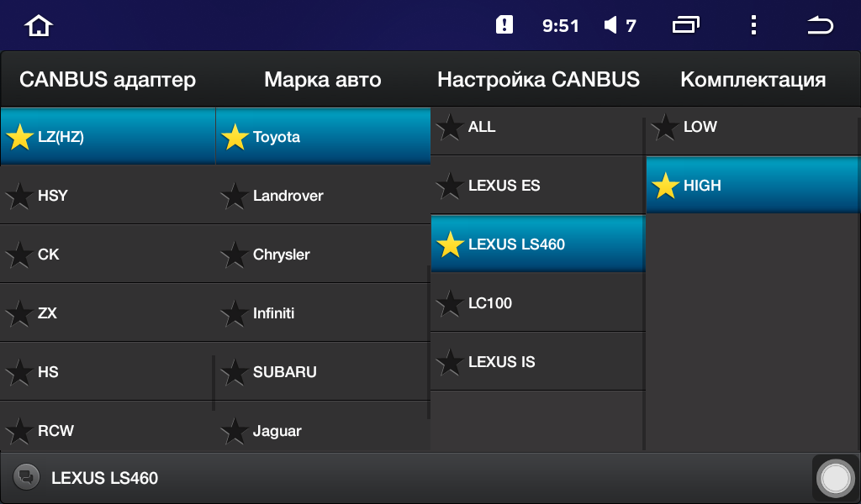Screen dimensions: 861x504
Task: Tap the round floating assist button
Action: pyautogui.click(x=835, y=478)
